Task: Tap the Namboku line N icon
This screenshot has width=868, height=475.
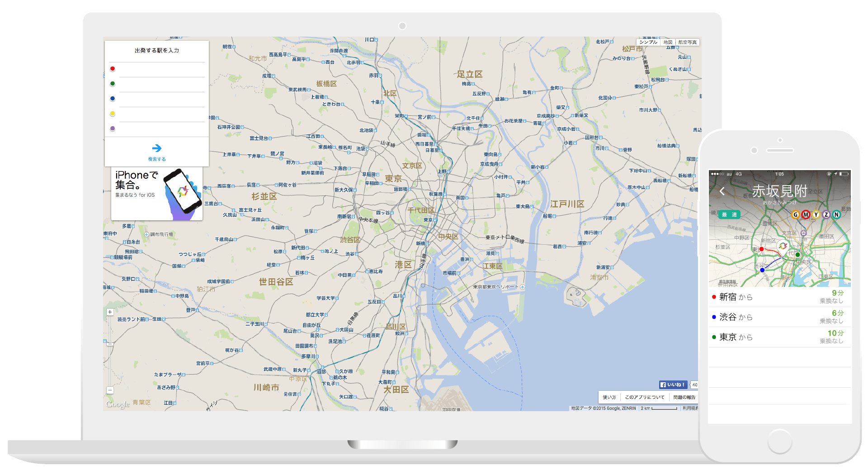Action: tap(836, 214)
